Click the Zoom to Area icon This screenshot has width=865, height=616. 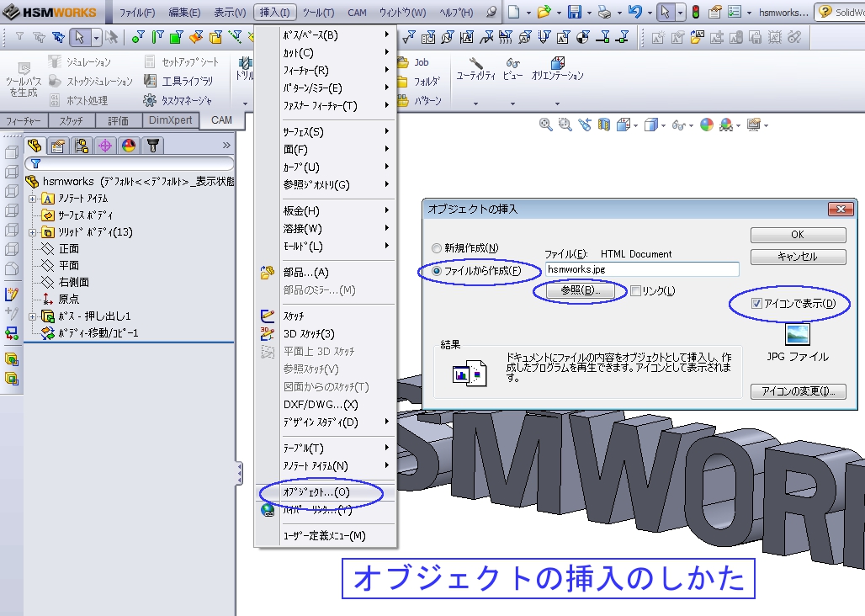(x=565, y=125)
